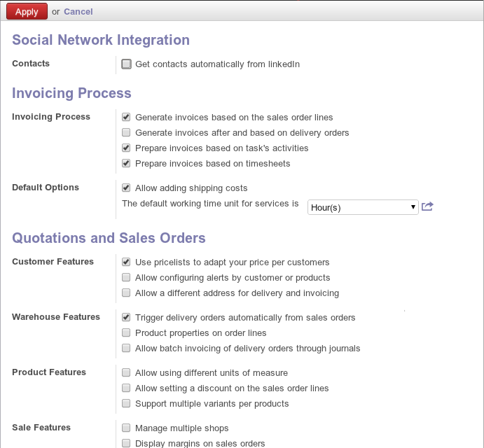Screen dimensions: 484x448
Task: Click the Cancel link
Action: click(78, 12)
